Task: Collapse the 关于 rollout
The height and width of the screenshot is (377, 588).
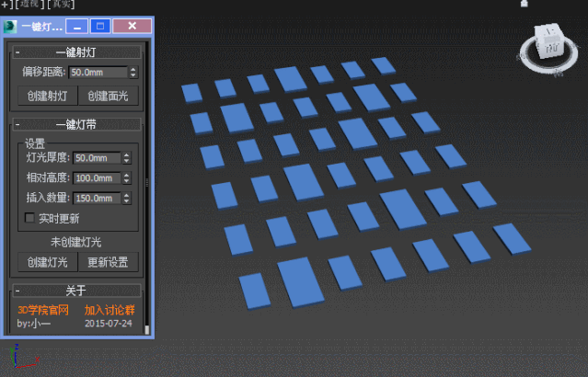Action: (17, 291)
